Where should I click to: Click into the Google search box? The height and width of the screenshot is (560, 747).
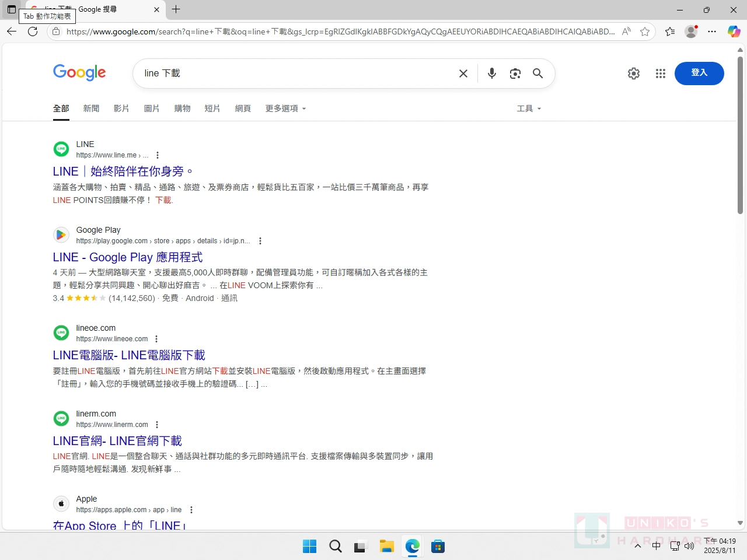[x=298, y=73]
